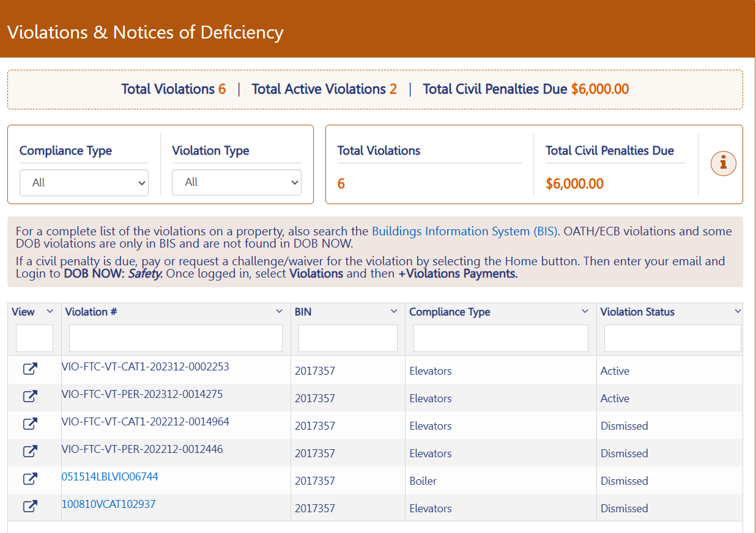Open violation link 051514LBLVIO06744
The image size is (756, 533).
(110, 477)
